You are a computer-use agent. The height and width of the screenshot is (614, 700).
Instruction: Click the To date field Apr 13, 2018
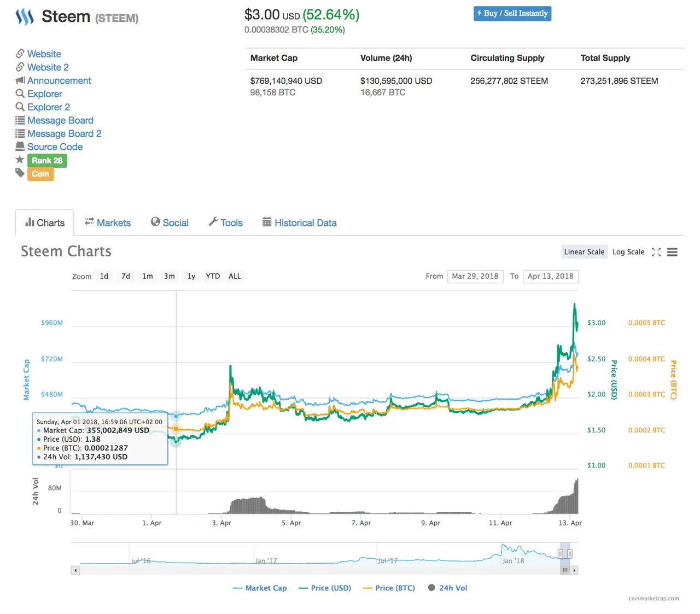click(x=551, y=277)
